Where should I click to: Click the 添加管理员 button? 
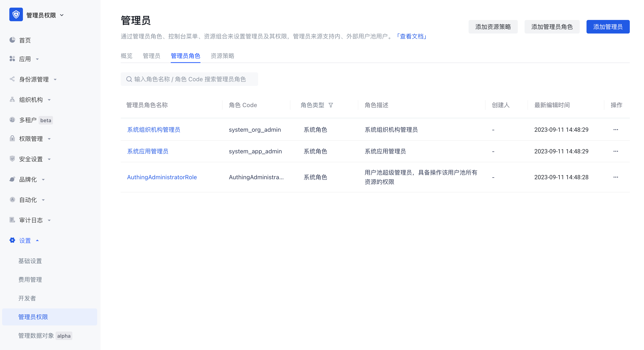coord(608,27)
